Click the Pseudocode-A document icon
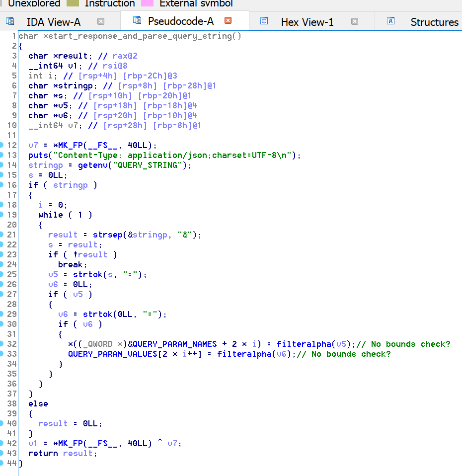The height and width of the screenshot is (476, 462). pos(137,20)
